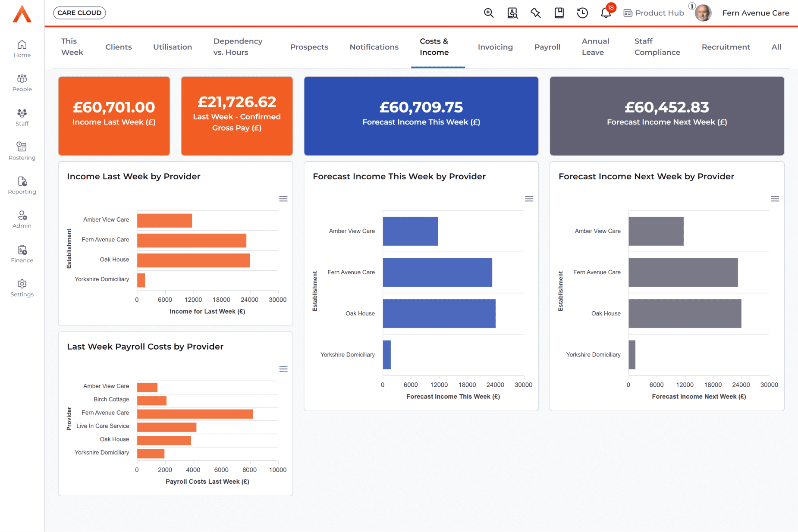Expand Last Week Payroll Costs chart menu

point(283,369)
